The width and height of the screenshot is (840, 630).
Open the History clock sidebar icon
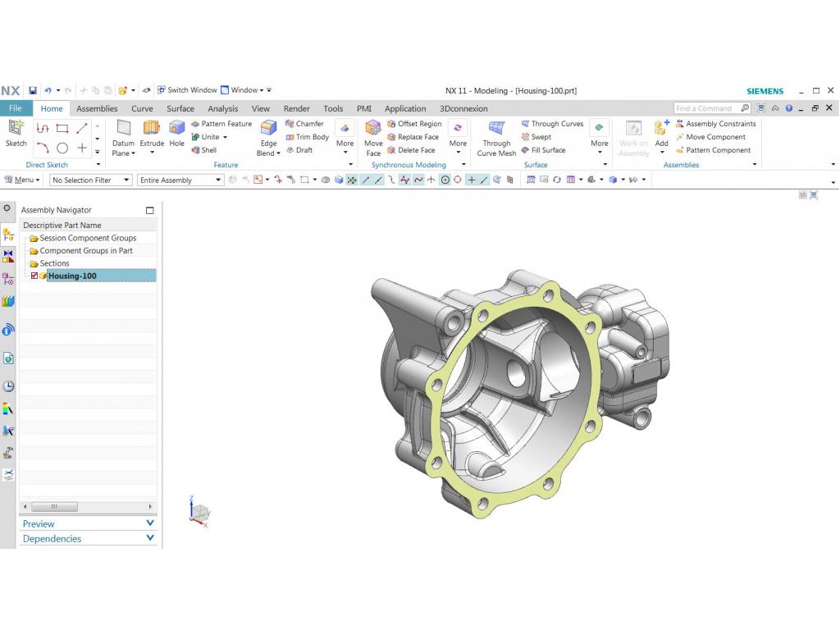pos(8,386)
